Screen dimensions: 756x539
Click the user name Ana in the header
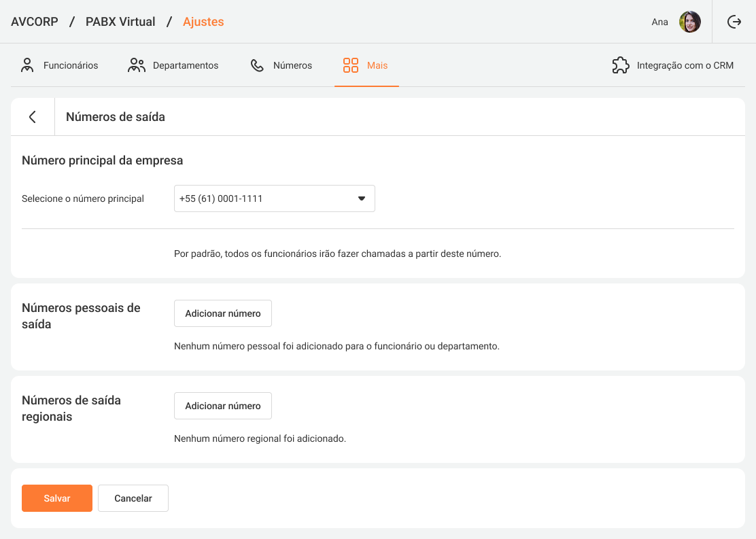coord(659,22)
